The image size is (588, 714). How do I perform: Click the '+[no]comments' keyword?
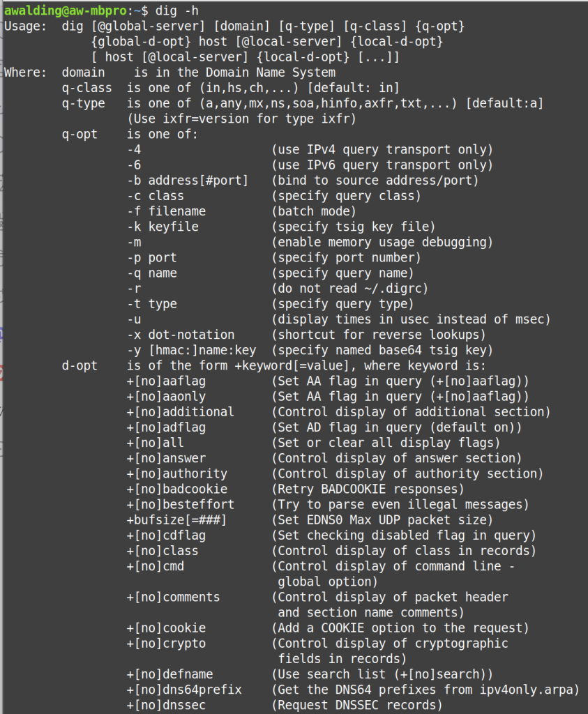click(x=173, y=597)
